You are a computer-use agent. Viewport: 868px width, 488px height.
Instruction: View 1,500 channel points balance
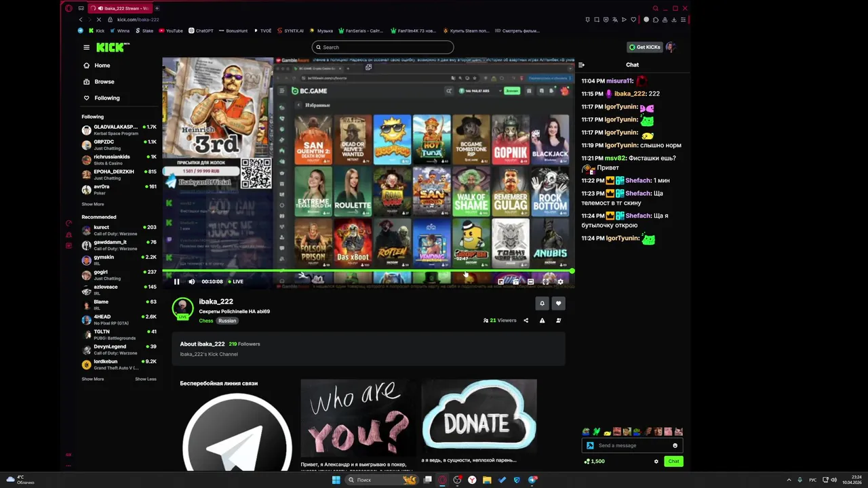[x=594, y=462]
